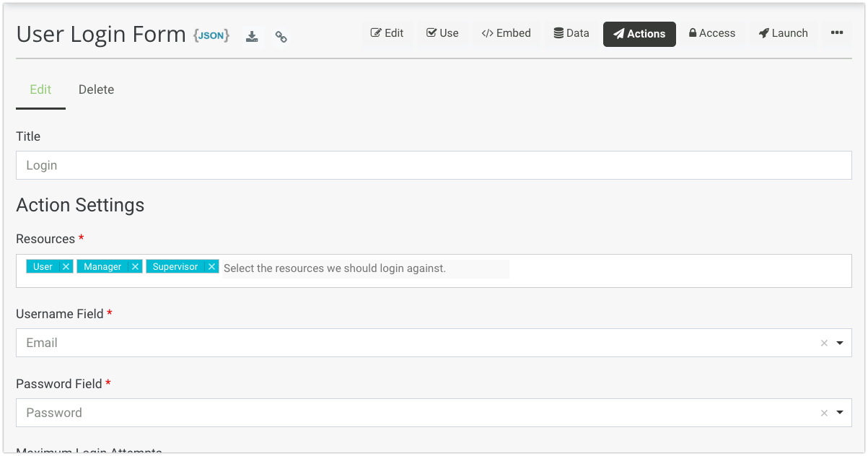Expand the Username Field dropdown
The image size is (868, 456).
coord(840,343)
